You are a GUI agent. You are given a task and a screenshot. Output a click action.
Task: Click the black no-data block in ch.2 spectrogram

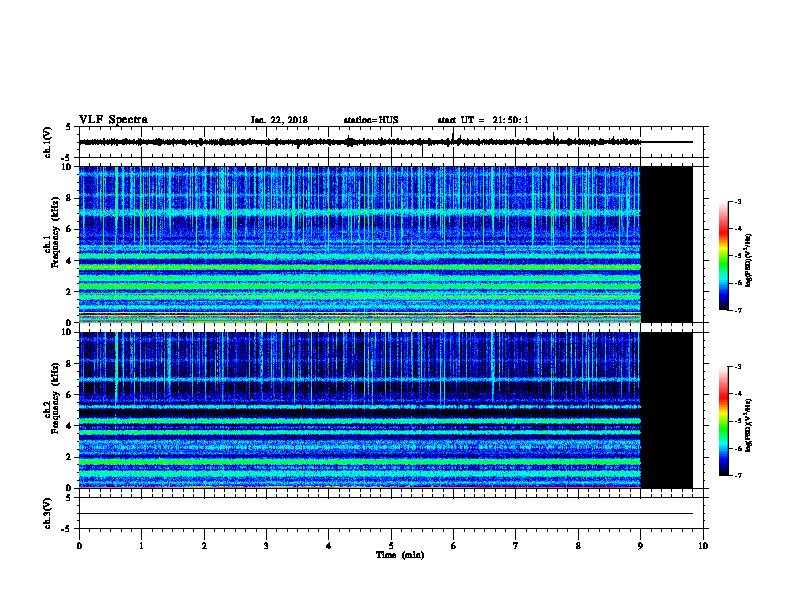(667, 410)
